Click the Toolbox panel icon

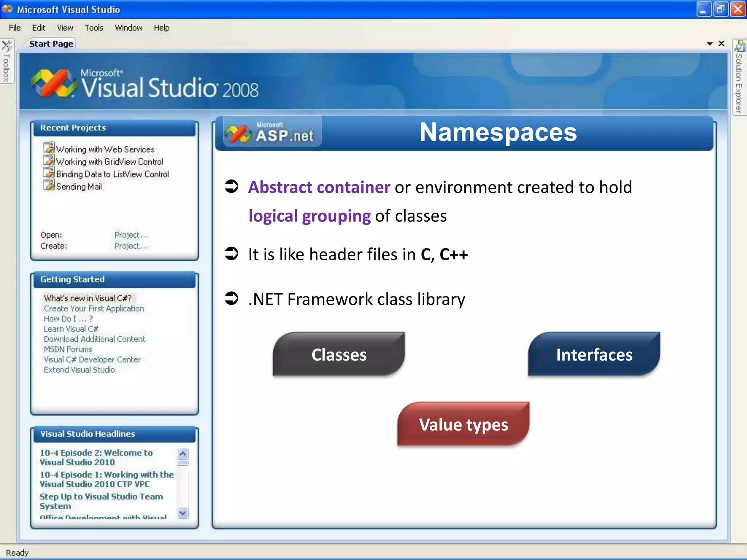click(x=7, y=46)
